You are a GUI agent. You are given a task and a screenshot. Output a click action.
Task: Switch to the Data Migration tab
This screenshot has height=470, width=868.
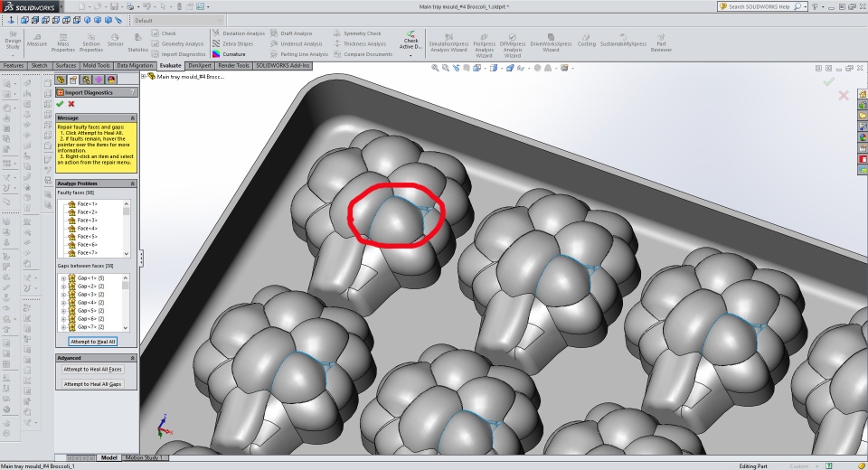[135, 65]
